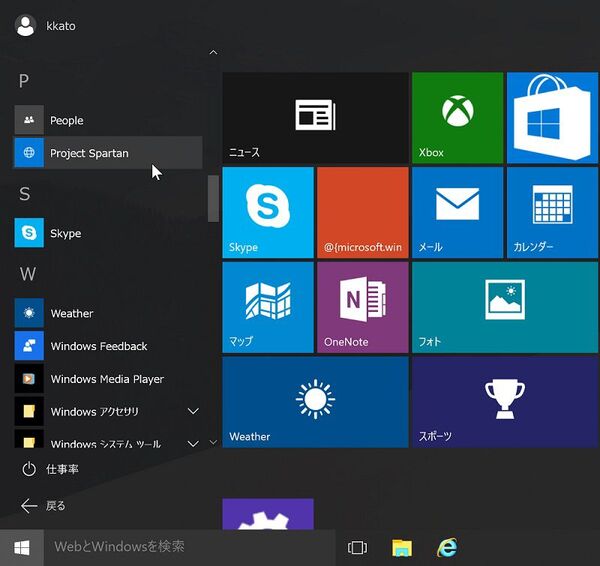
Task: Open the purple gear settings tile
Action: (268, 514)
